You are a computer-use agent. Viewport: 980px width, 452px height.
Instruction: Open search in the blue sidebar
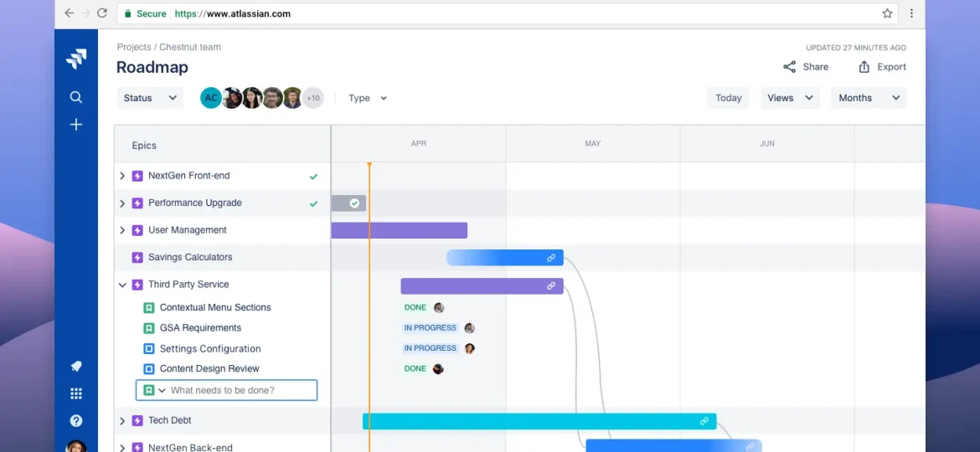(75, 97)
